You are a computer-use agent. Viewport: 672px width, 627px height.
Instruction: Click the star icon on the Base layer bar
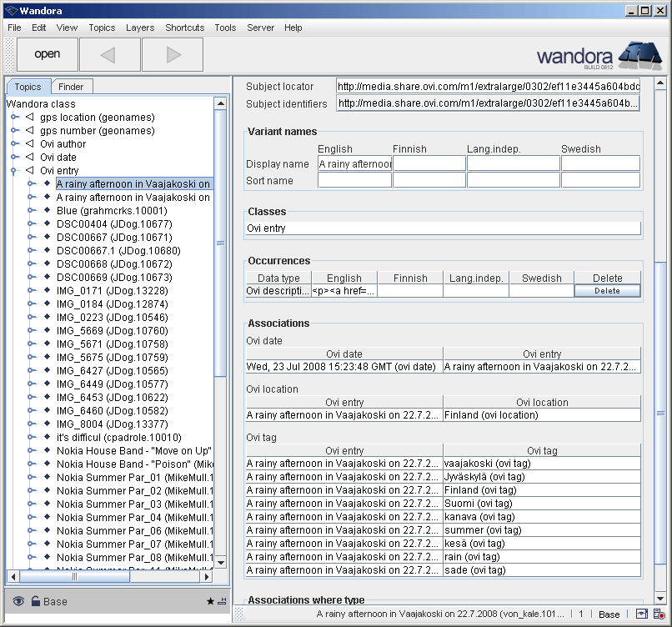[211, 599]
